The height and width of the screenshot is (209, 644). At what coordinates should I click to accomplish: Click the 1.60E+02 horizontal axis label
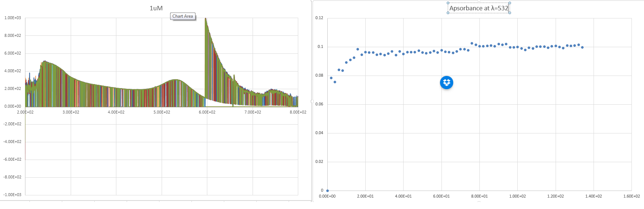(x=631, y=196)
